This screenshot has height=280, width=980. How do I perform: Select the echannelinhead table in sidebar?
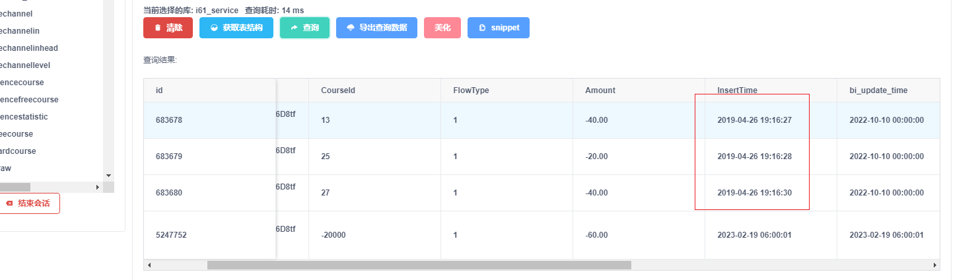(x=28, y=48)
